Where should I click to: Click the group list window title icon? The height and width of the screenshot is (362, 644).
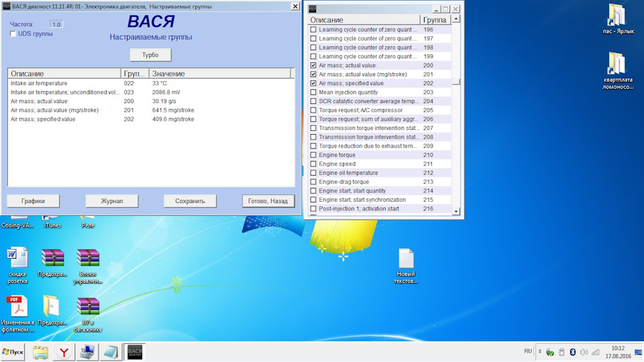[x=313, y=9]
